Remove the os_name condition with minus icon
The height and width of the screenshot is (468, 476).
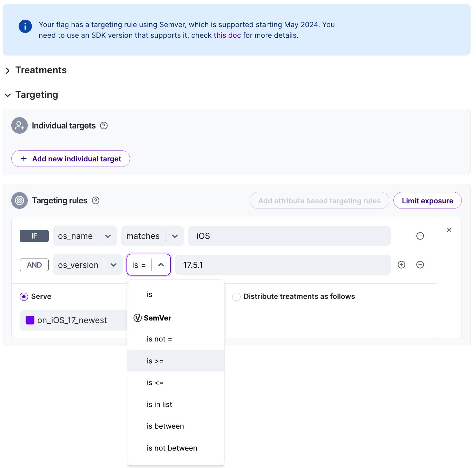coord(420,236)
